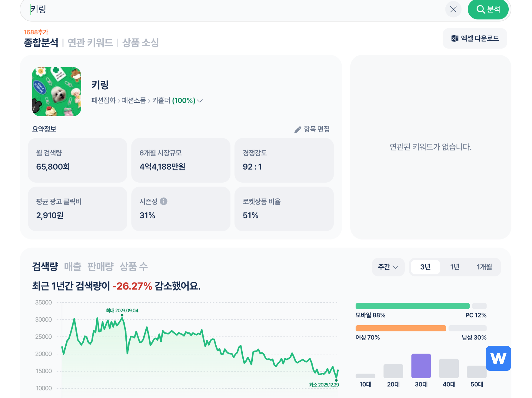This screenshot has height=398, width=532.
Task: Select the 최대 2023.09.04 chart marker
Action: tap(122, 315)
